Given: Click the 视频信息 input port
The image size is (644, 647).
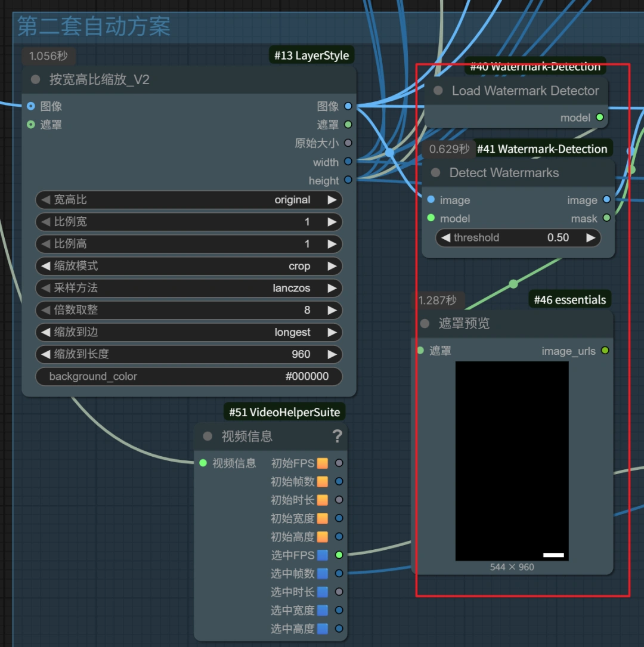Looking at the screenshot, I should pyautogui.click(x=203, y=463).
